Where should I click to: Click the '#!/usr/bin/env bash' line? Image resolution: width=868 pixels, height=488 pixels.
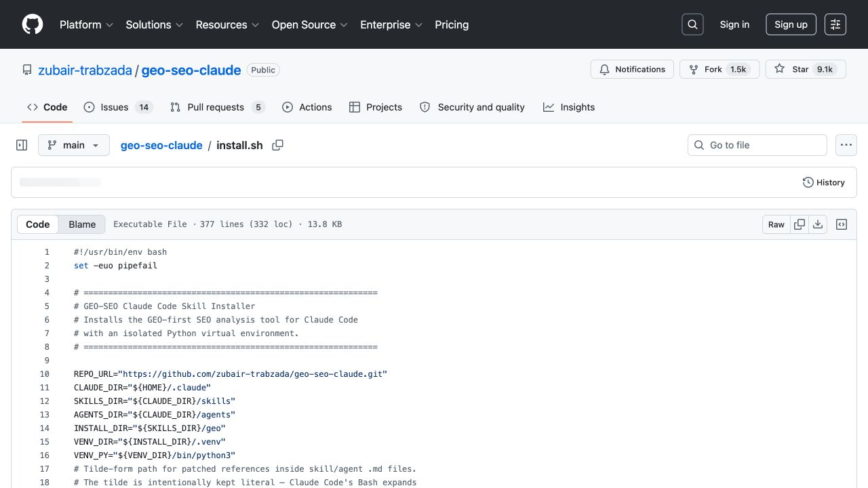click(x=120, y=252)
